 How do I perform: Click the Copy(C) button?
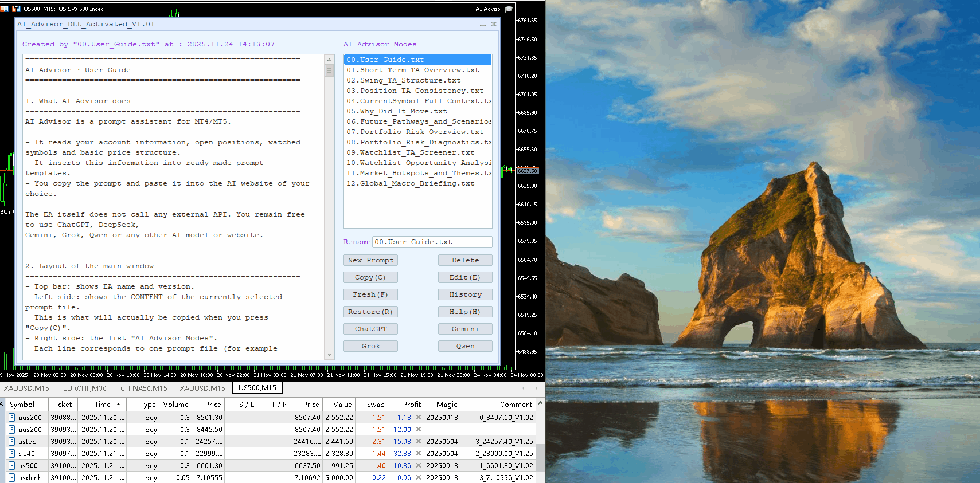pos(370,277)
